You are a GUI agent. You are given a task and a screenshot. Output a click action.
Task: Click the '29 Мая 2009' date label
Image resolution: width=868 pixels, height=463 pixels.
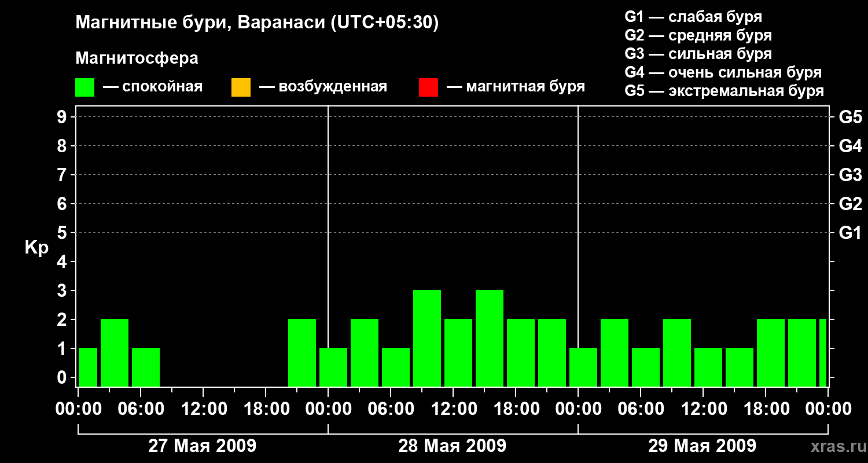(702, 446)
